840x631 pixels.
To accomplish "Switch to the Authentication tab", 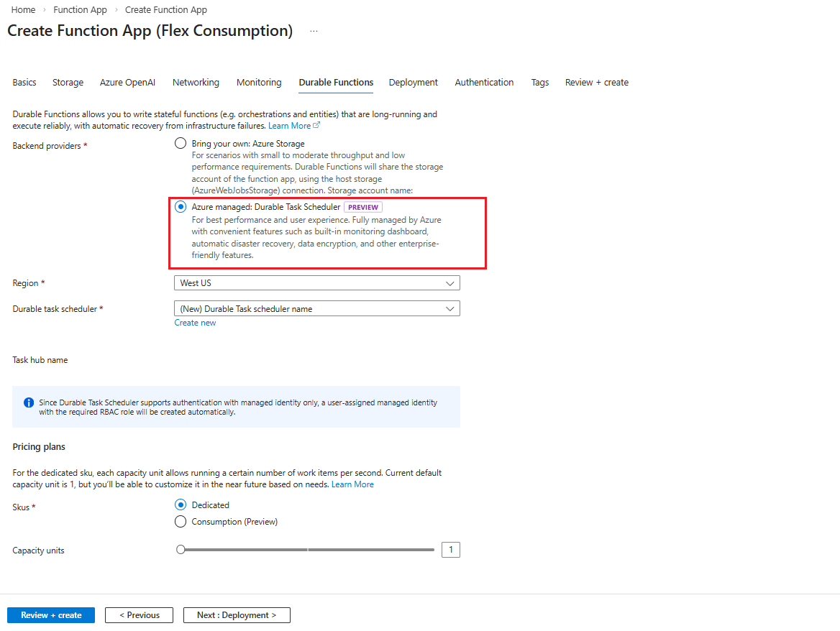I will pyautogui.click(x=484, y=82).
